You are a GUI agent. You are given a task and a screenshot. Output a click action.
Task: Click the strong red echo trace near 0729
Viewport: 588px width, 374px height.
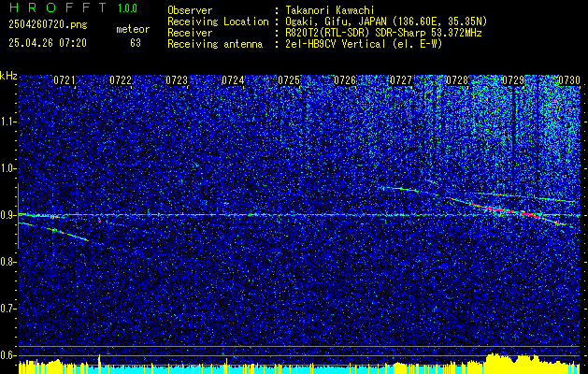click(x=514, y=211)
